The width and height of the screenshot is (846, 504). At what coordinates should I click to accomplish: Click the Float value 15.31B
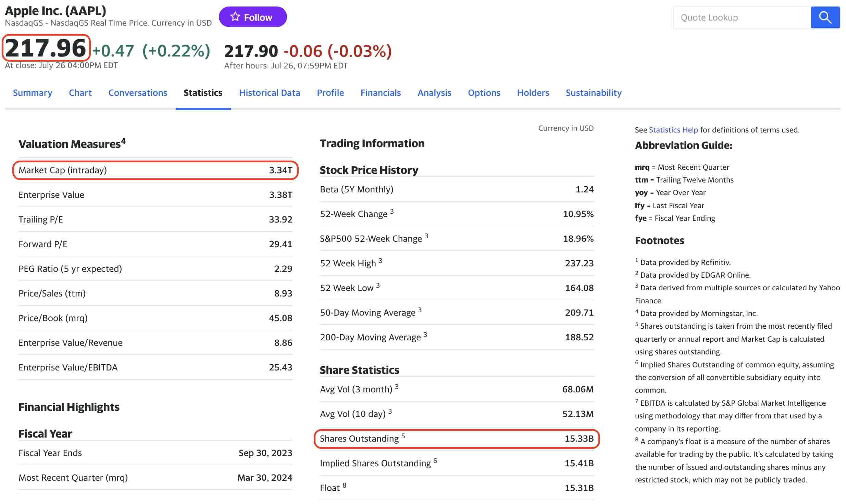(x=579, y=488)
